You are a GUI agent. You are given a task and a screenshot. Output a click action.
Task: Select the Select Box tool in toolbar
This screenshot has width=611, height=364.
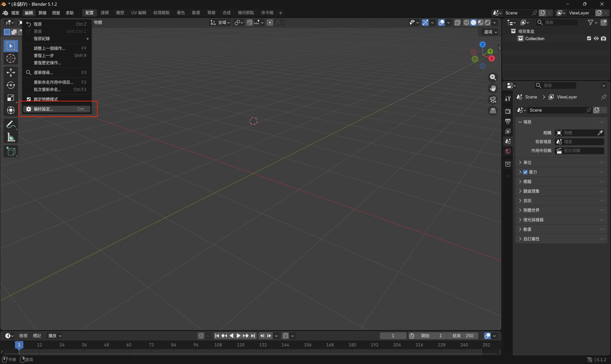(x=11, y=46)
